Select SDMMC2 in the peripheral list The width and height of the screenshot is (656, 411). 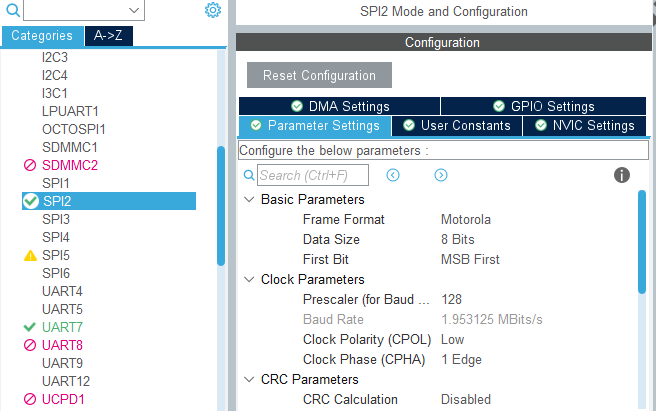coord(70,165)
